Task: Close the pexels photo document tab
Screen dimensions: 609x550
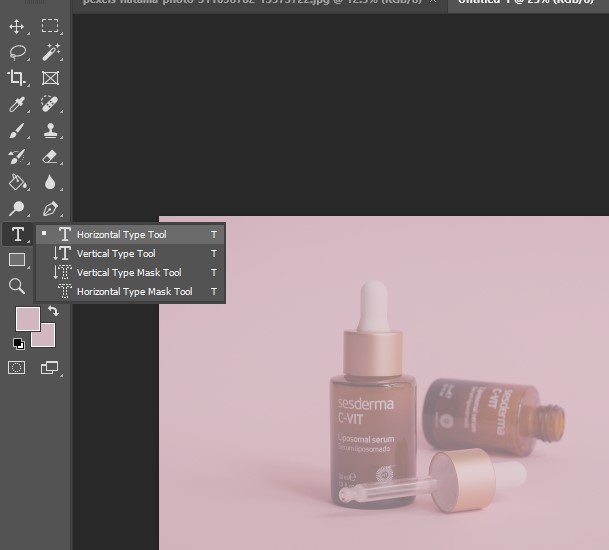Action: point(433,2)
